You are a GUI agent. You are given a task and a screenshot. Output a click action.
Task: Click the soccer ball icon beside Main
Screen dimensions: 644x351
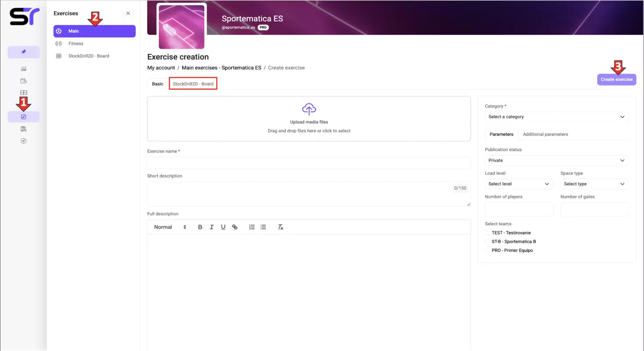pos(59,31)
